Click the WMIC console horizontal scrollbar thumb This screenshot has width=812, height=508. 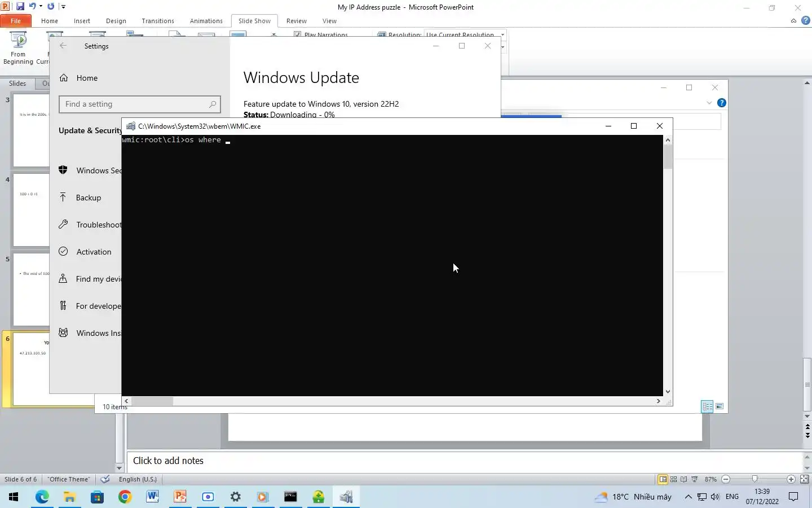click(x=152, y=401)
